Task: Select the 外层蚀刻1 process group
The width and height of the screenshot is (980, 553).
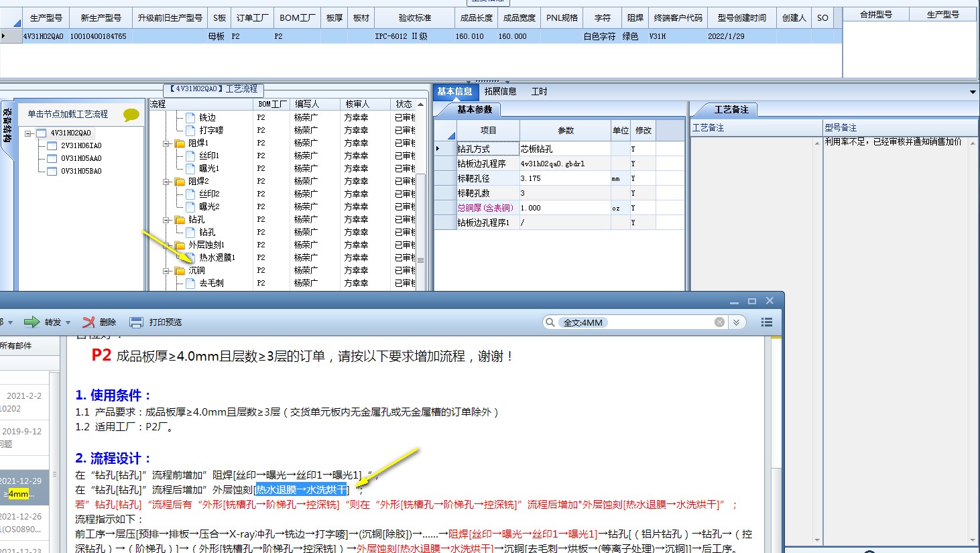Action: 206,245
